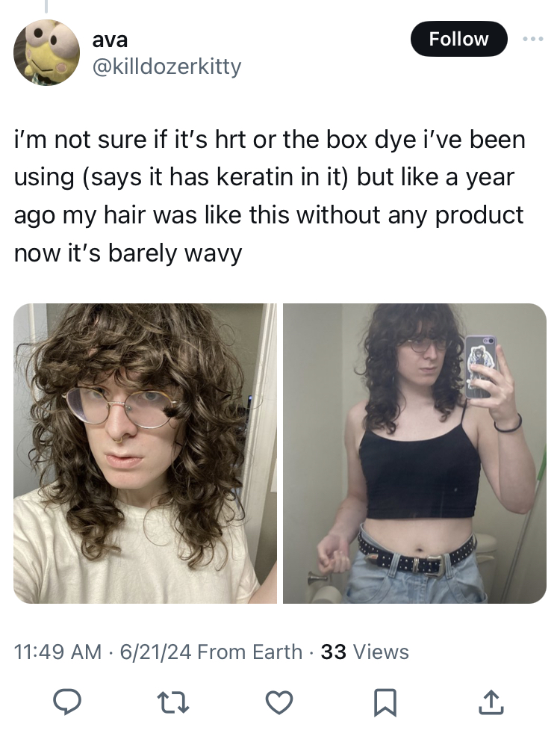Bookmark this tweet
Image resolution: width=560 pixels, height=736 pixels.
point(385,702)
